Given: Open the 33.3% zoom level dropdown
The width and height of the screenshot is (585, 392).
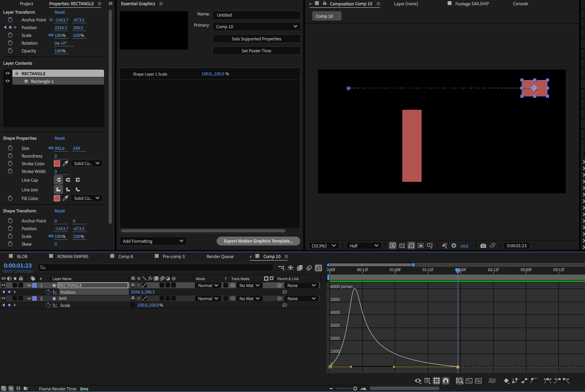Looking at the screenshot, I should click(x=323, y=245).
